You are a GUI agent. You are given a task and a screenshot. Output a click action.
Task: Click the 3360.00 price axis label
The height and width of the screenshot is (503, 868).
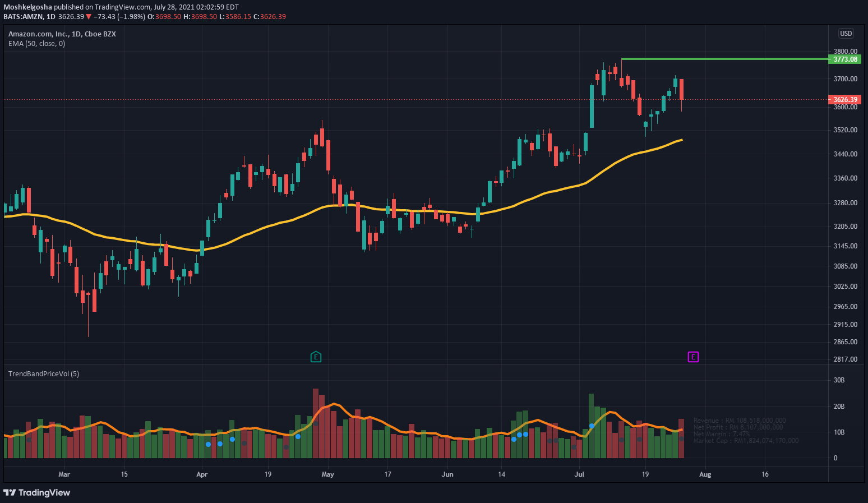[x=845, y=178]
